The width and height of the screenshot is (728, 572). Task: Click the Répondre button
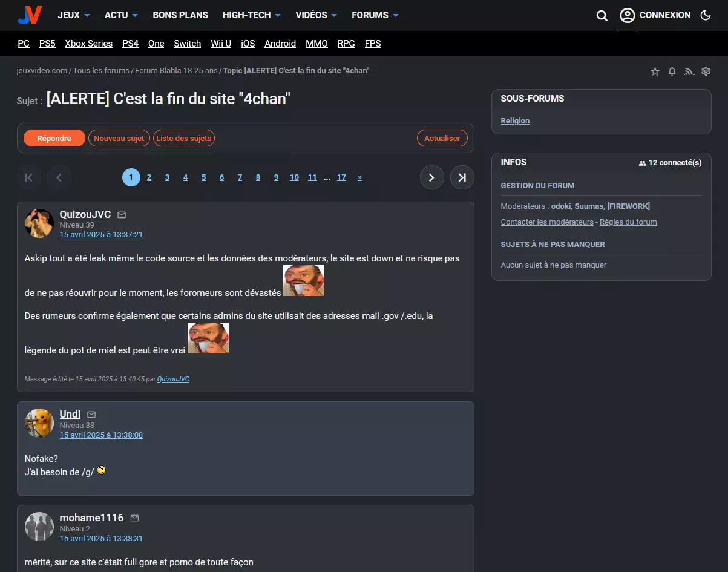(54, 138)
